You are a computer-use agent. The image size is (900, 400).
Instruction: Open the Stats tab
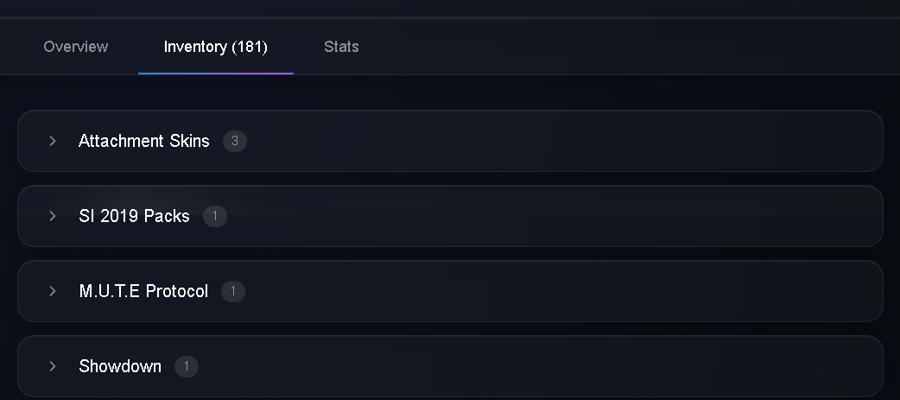(x=342, y=46)
